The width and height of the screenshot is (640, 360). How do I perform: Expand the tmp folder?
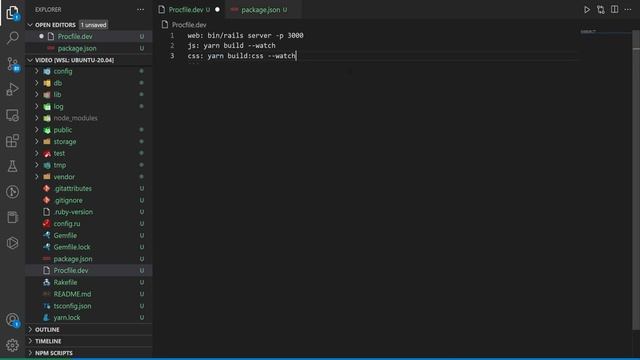[60, 165]
